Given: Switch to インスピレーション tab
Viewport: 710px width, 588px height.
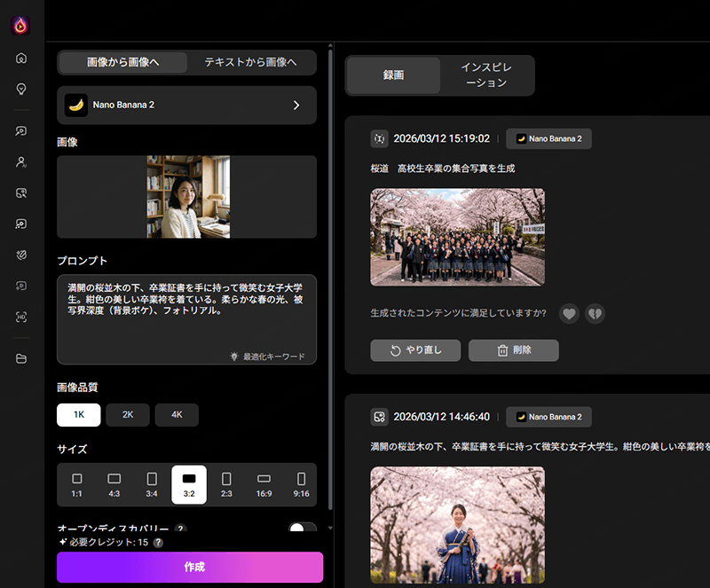Looking at the screenshot, I should 486,75.
